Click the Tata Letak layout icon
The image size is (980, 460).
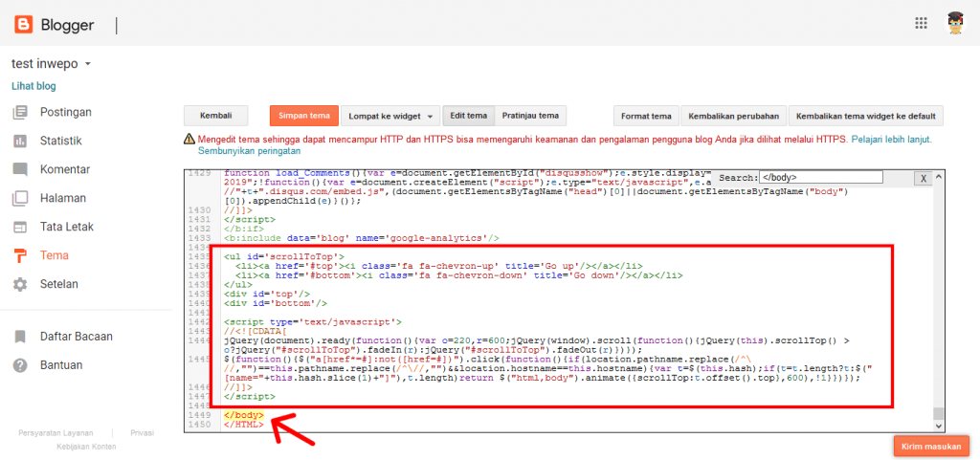pos(21,228)
